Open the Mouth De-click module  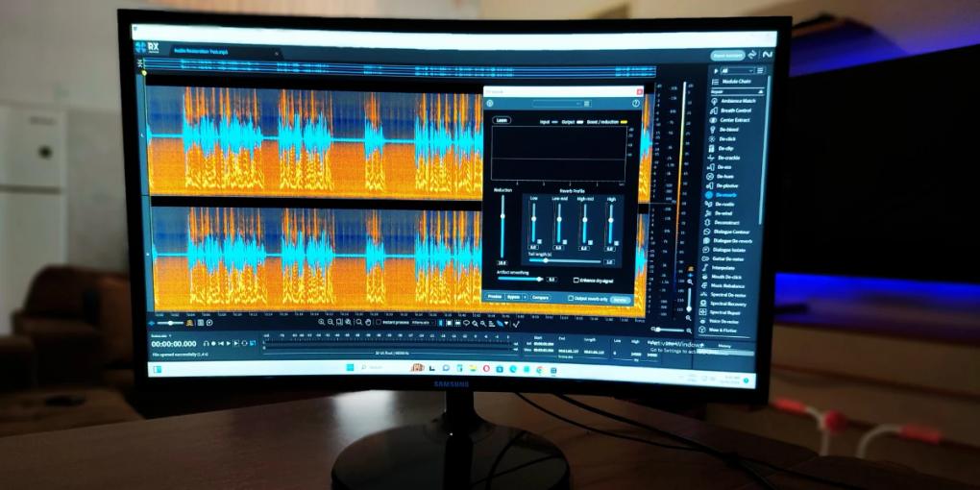(723, 277)
